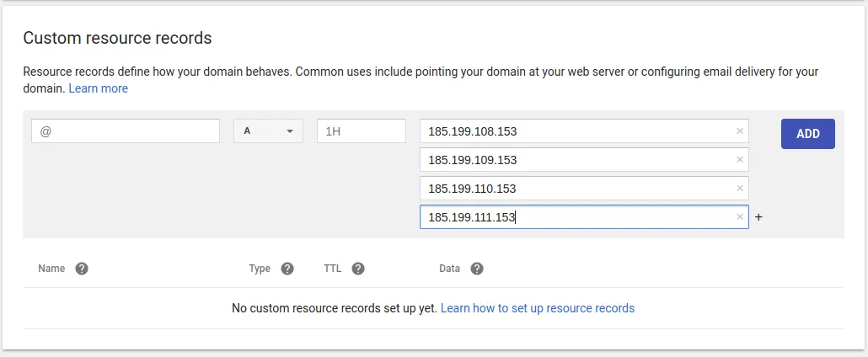Focus the @ name input field
The width and height of the screenshot is (868, 357).
tap(126, 131)
